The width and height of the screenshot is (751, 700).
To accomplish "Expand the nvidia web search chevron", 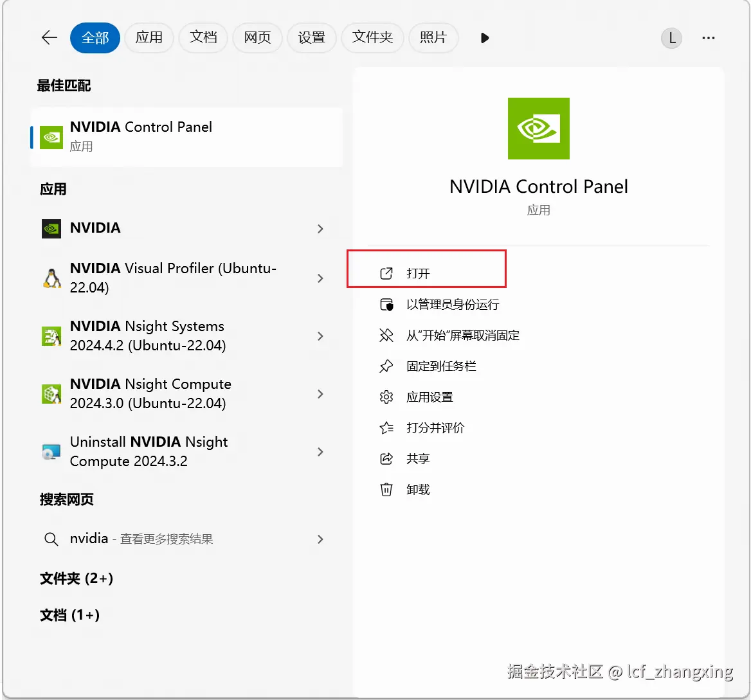I will (x=320, y=539).
